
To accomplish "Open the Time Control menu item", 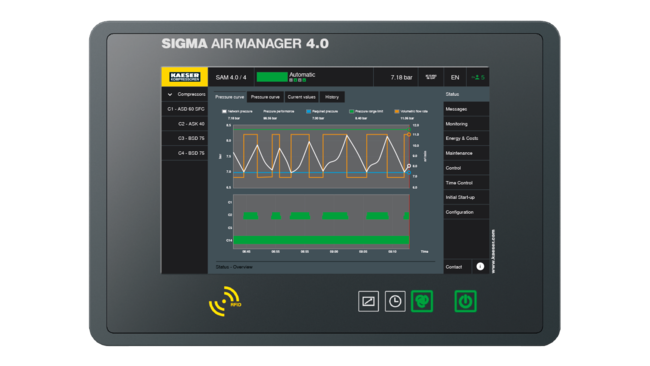I will pyautogui.click(x=466, y=183).
